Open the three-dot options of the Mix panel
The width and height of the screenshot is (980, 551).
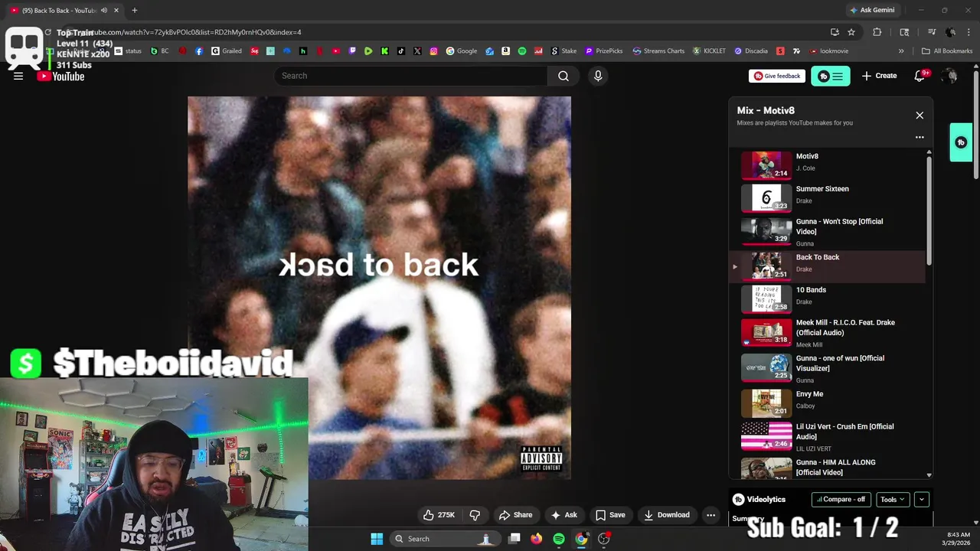[x=920, y=138]
